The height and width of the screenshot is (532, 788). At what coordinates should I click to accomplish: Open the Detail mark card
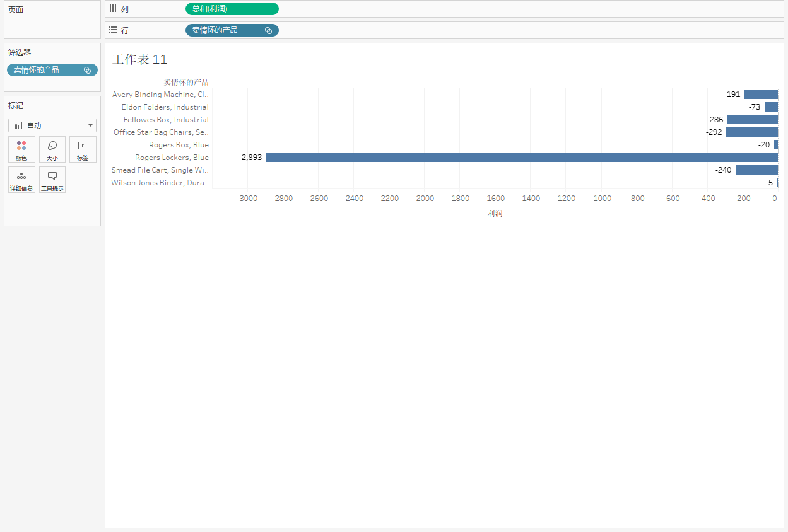pyautogui.click(x=21, y=180)
